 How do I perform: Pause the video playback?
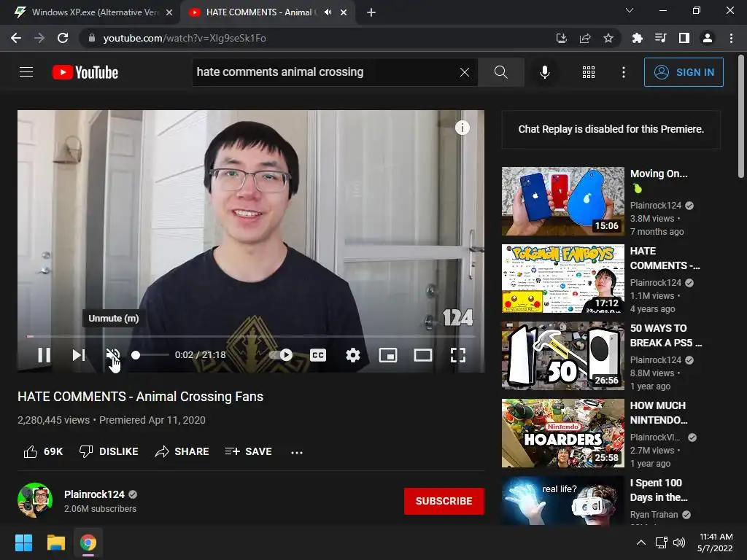(44, 355)
